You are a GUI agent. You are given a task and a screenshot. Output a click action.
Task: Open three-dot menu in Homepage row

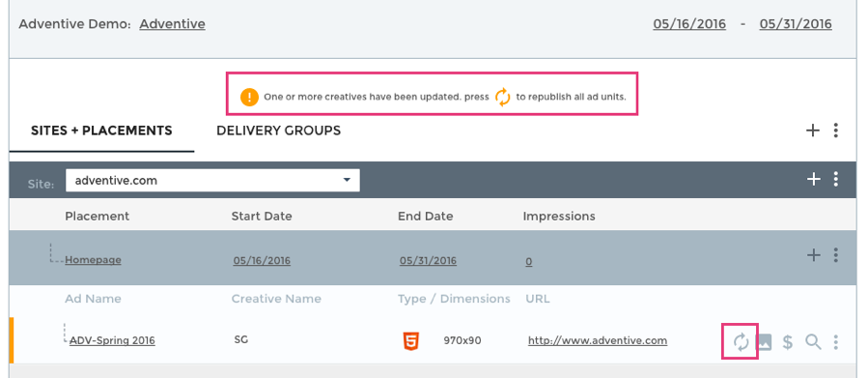[x=836, y=255]
